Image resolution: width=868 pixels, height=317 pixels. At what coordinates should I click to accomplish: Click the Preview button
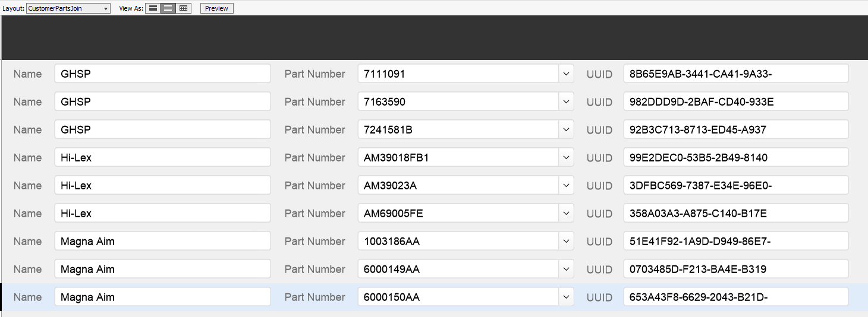[x=217, y=8]
